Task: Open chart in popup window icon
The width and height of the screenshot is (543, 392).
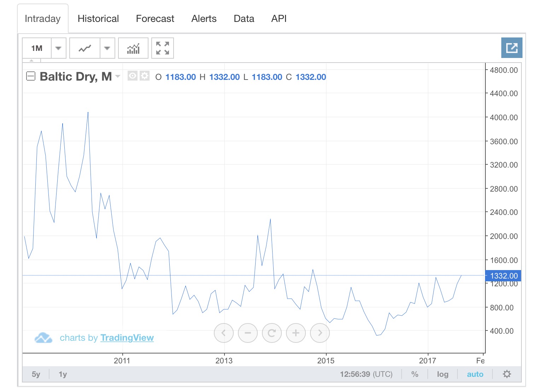Action: (512, 48)
